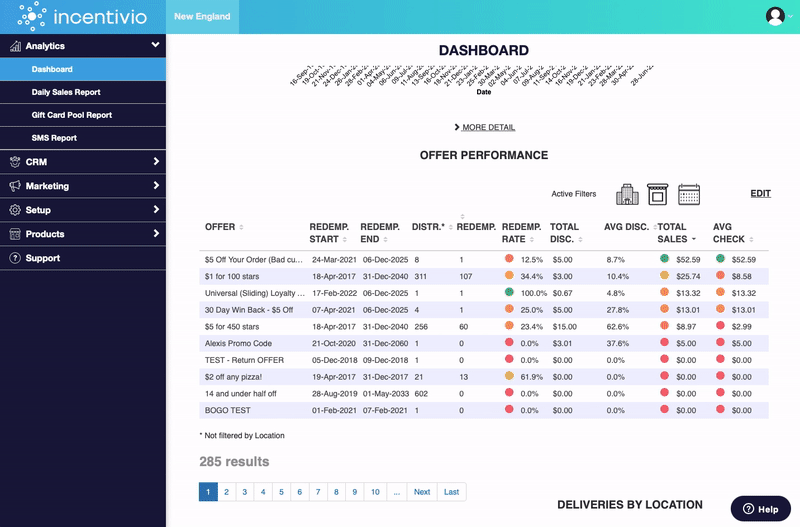Open the user profile avatar menu

[775, 16]
